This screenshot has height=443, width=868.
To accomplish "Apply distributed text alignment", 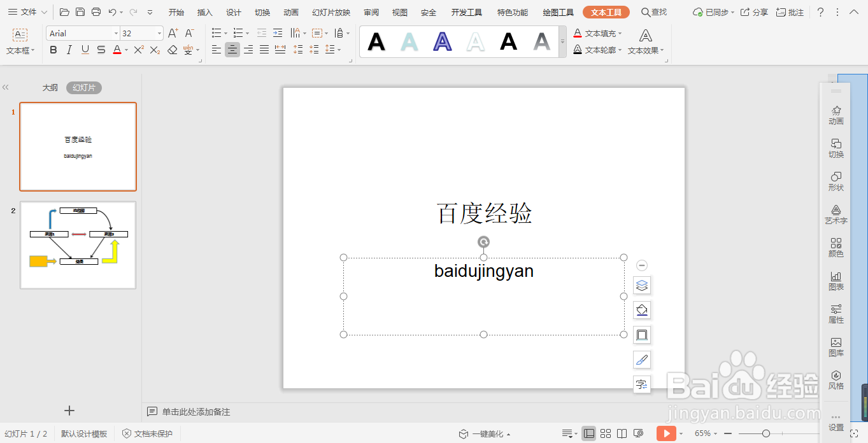I will 280,50.
